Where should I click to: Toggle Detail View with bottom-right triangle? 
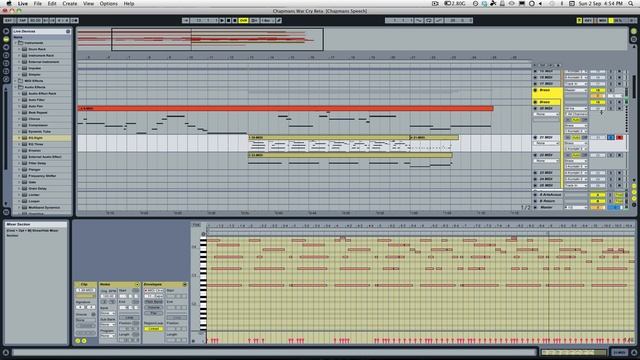633,352
